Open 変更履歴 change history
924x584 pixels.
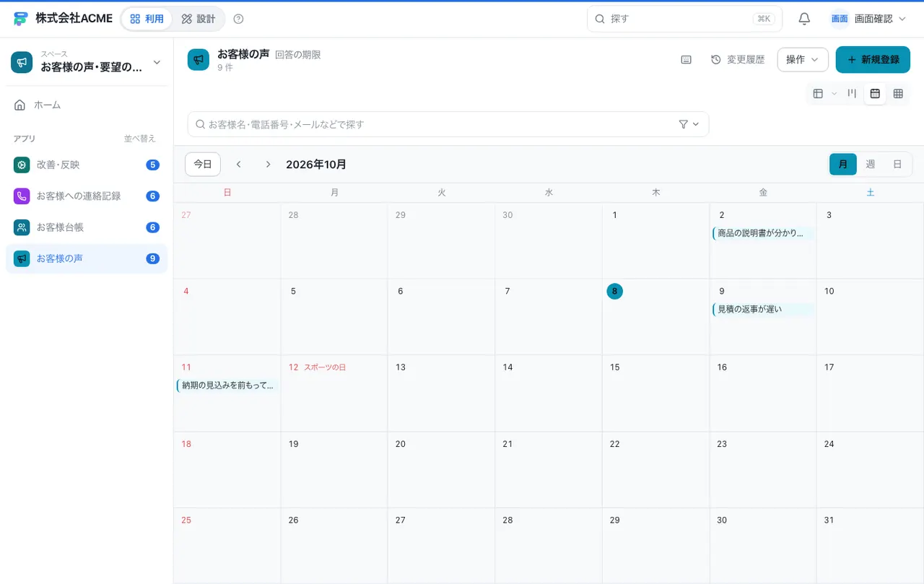(x=738, y=60)
